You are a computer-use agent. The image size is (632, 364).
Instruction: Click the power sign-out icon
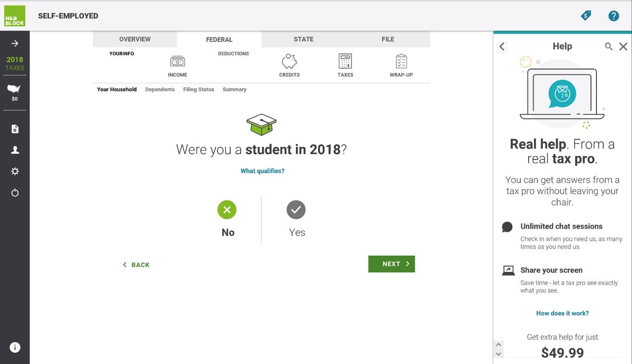click(15, 193)
